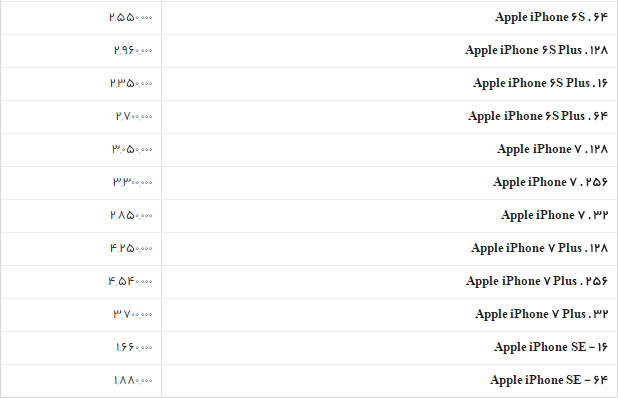Select the price of iPhone 7 256

133,182
